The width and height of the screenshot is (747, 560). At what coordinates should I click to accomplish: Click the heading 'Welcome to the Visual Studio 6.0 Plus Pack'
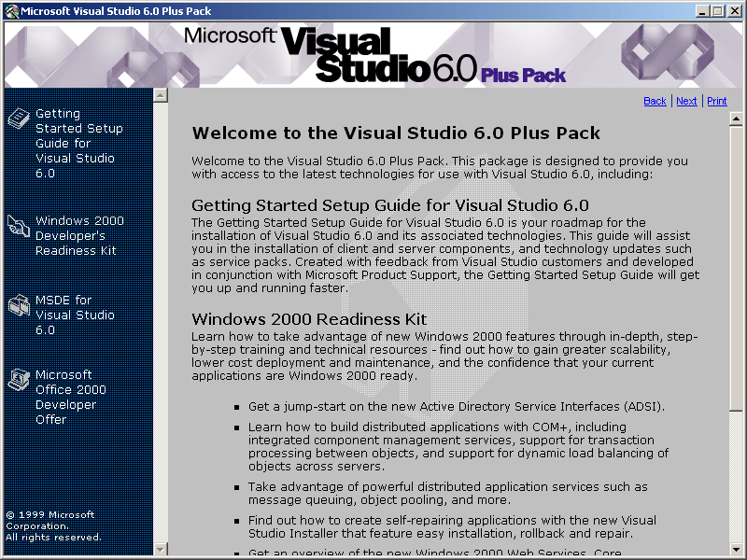396,133
